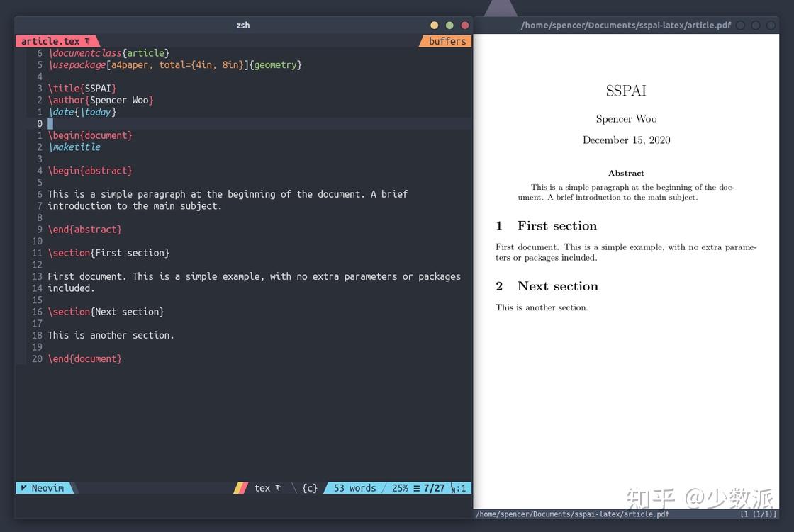
Task: Click the zsh terminal title
Action: point(242,25)
